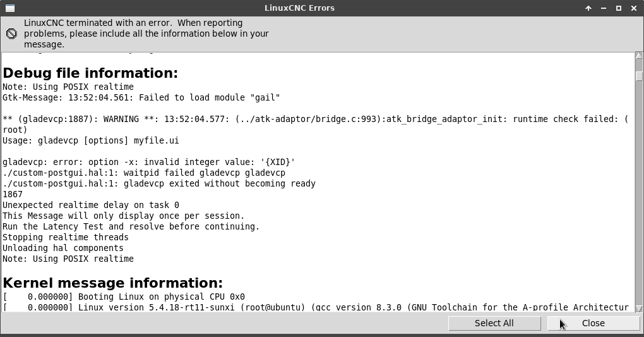Click 'waitpid failed gladevcp gladevcp' line
Screen dimensions: 644x337
[x=144, y=173]
